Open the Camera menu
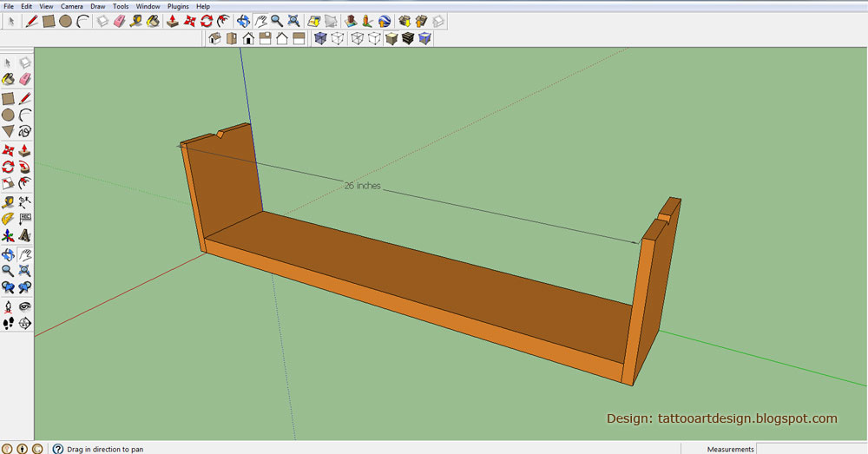Screen dimensions: 868x454 point(71,6)
